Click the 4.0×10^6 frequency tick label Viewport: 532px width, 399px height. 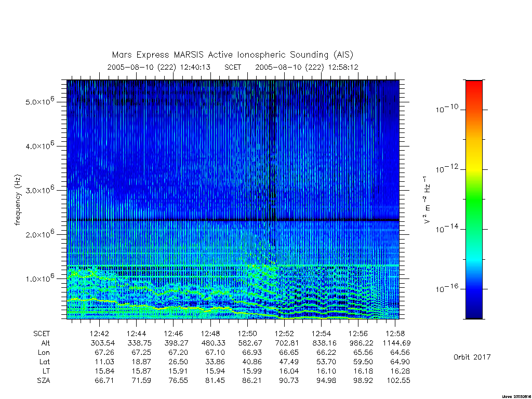pyautogui.click(x=39, y=145)
